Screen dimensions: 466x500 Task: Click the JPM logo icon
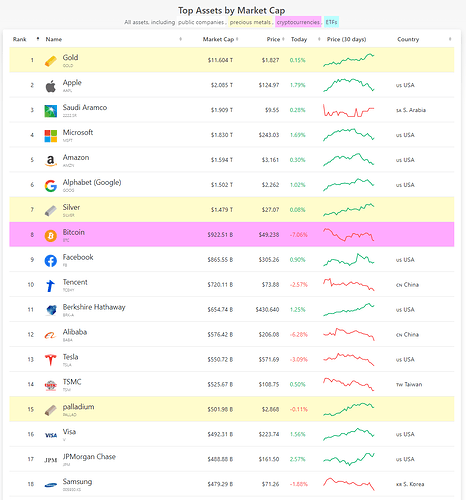(51, 460)
